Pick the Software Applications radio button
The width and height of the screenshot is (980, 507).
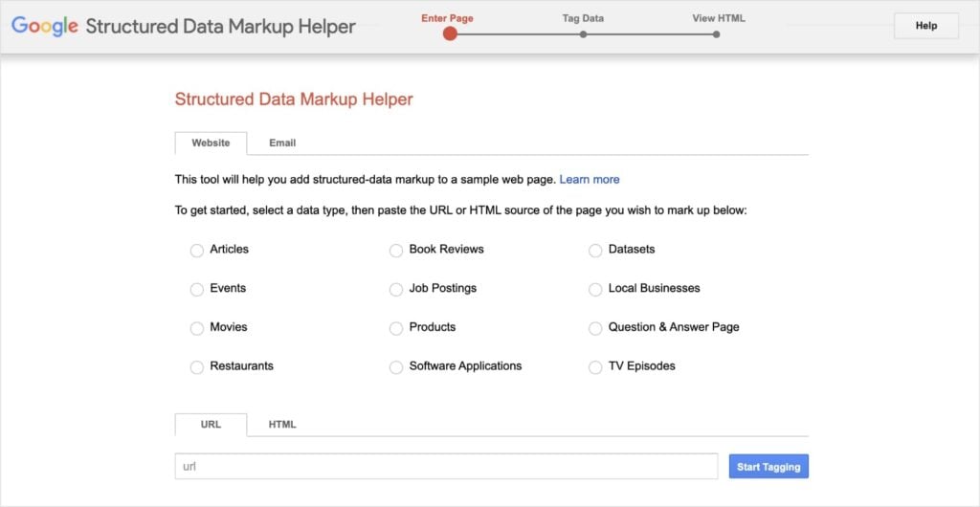tap(396, 367)
